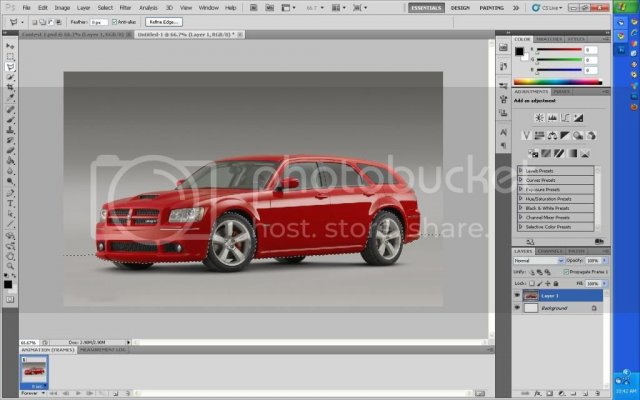Screen dimensions: 640x400
Task: Select the first animation frame thumbnail
Action: (34, 371)
